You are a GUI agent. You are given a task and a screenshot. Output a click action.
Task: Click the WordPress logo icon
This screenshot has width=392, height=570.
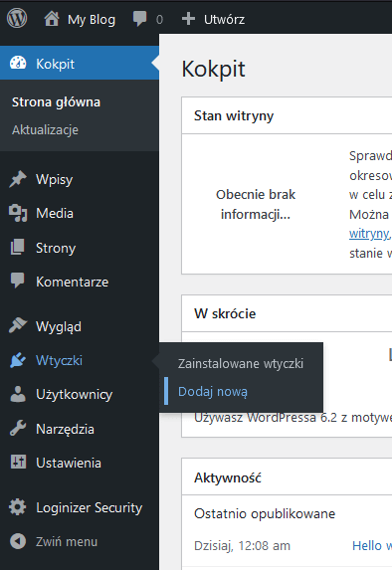point(17,18)
